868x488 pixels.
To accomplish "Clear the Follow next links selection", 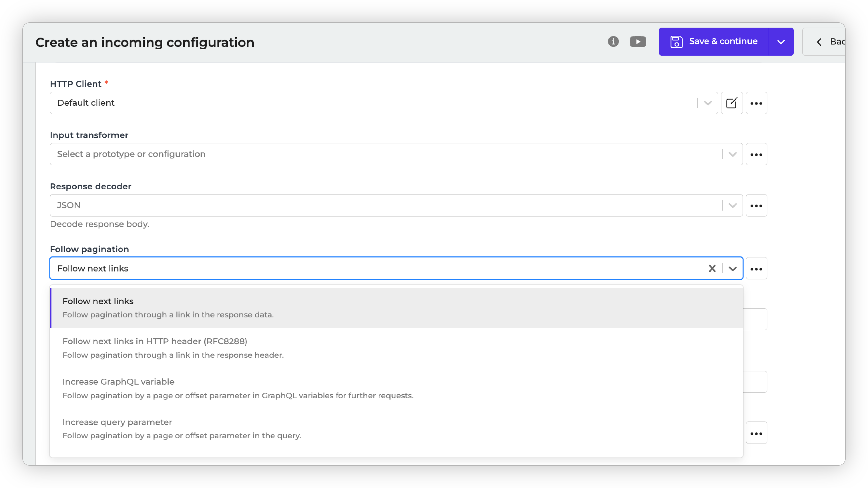I will (712, 268).
